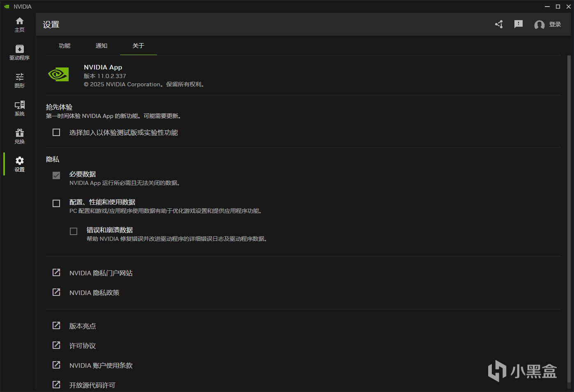
Task: Maximize the NVIDIA window
Action: click(x=558, y=7)
